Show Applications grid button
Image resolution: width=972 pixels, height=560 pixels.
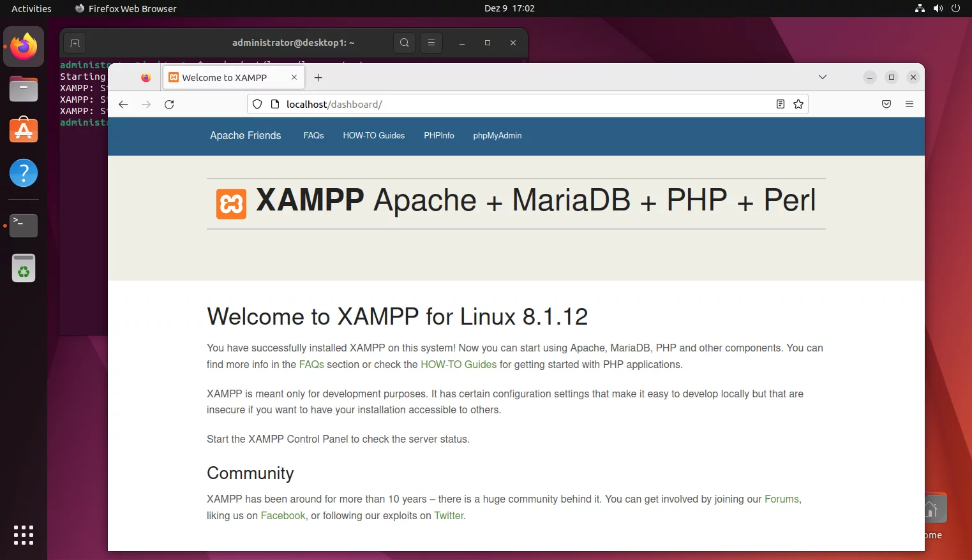click(x=24, y=535)
